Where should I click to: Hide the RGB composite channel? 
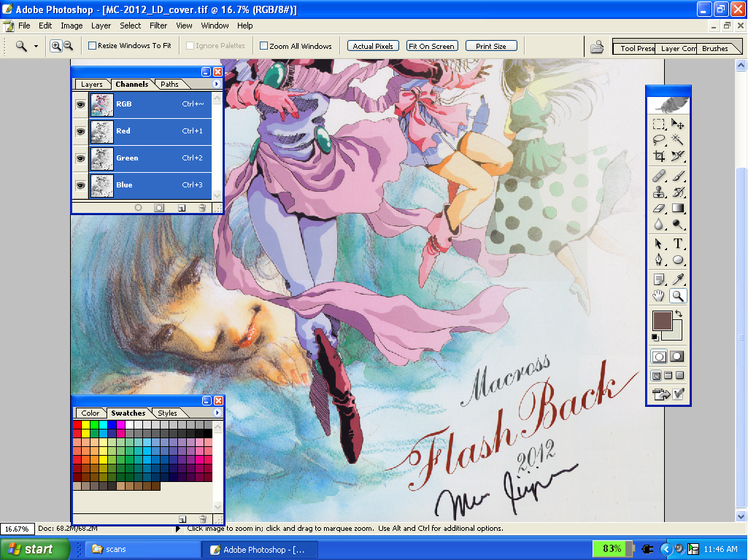point(80,104)
